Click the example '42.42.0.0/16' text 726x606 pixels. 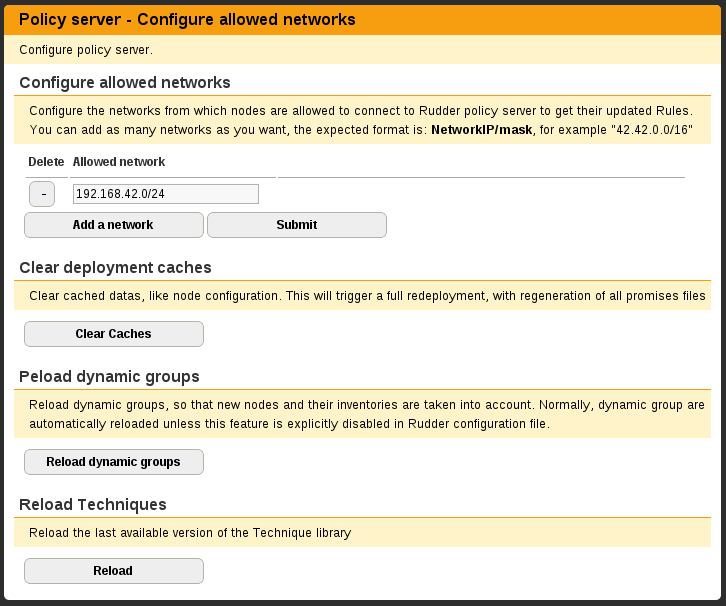[652, 130]
